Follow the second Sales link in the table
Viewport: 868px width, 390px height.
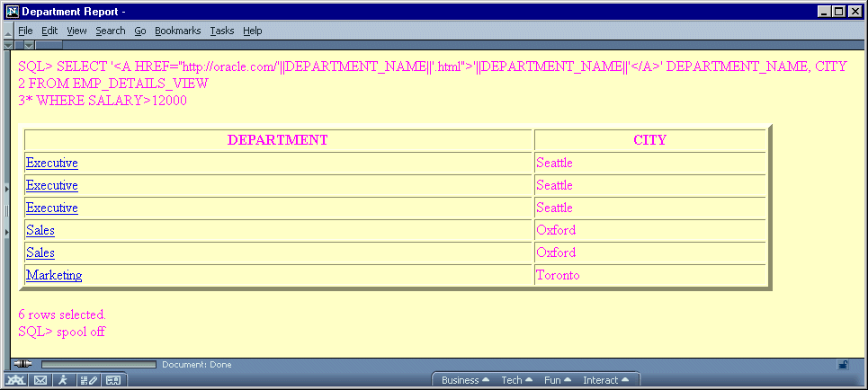[x=40, y=253]
